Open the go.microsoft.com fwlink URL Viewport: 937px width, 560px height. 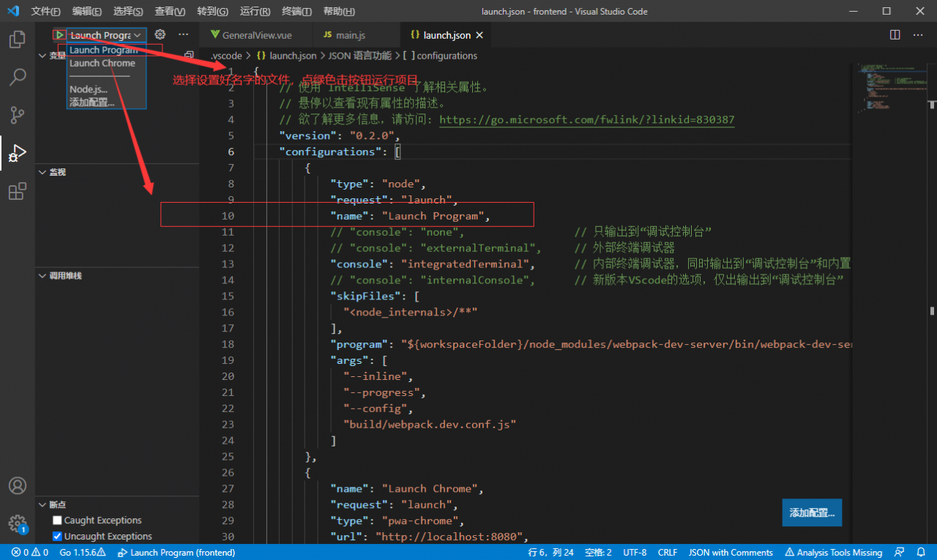coord(587,120)
